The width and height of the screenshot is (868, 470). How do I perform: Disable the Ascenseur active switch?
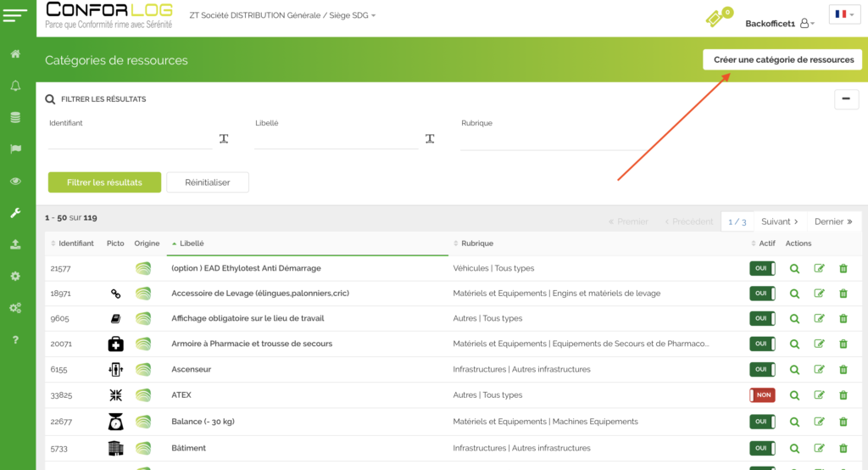[762, 370]
